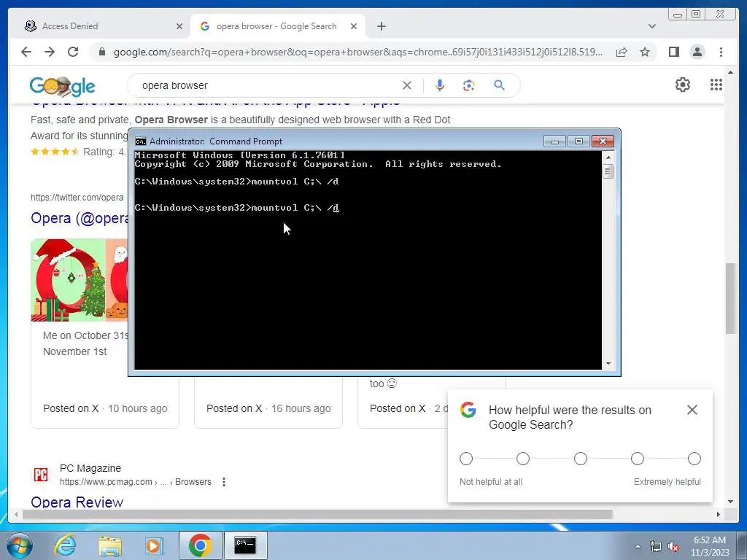Open the Opera App Store result link

tap(215, 102)
